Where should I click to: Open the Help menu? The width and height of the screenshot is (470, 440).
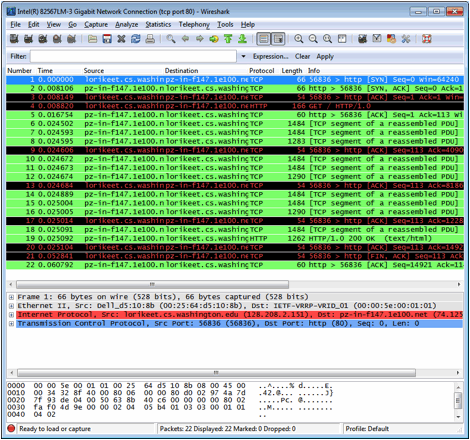(x=248, y=24)
